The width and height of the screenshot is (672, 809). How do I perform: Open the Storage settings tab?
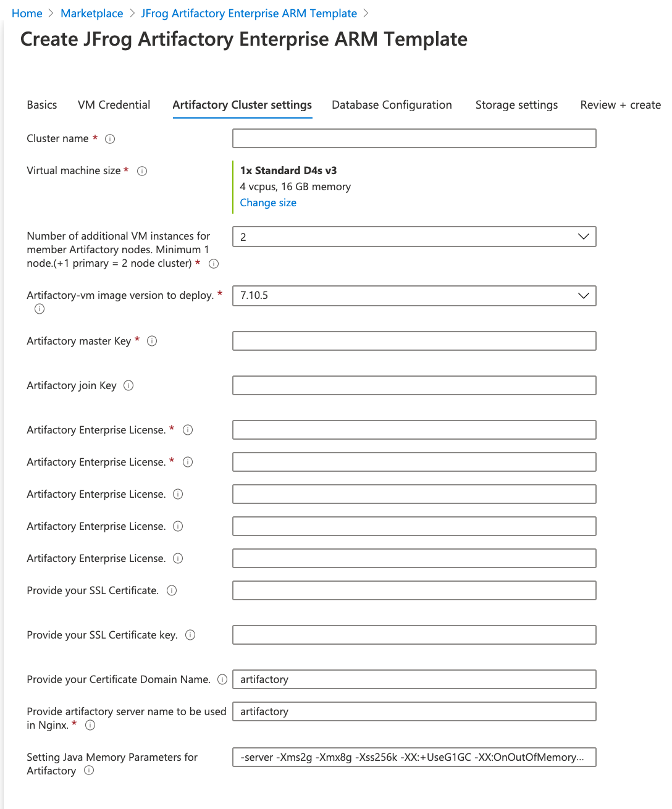(516, 105)
